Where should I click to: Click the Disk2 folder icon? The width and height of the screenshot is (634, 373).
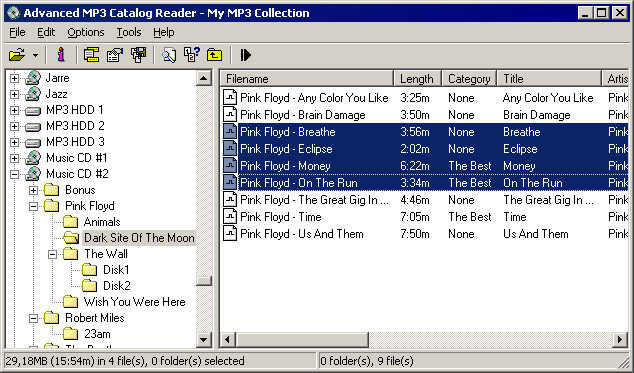click(x=89, y=286)
